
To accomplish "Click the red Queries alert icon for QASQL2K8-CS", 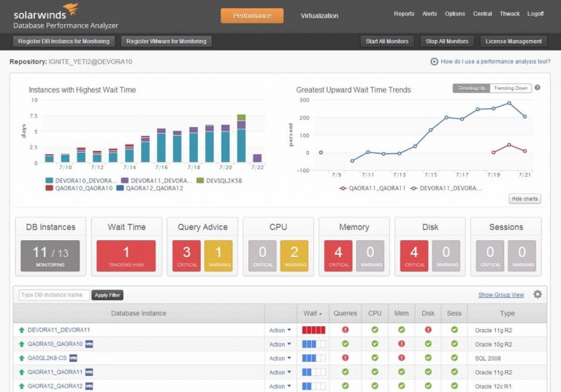I will 346,358.
